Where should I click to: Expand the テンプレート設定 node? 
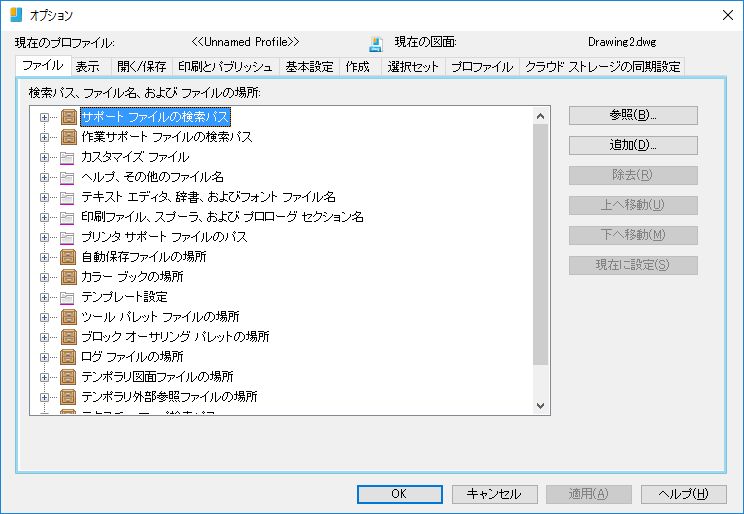click(44, 297)
